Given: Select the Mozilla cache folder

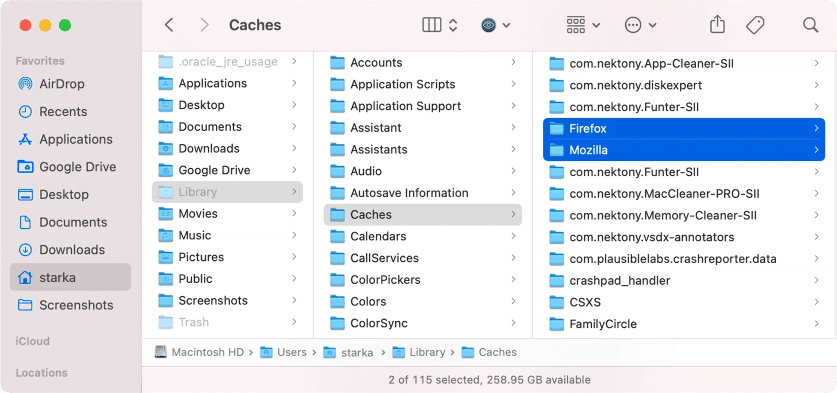Looking at the screenshot, I should pos(684,150).
